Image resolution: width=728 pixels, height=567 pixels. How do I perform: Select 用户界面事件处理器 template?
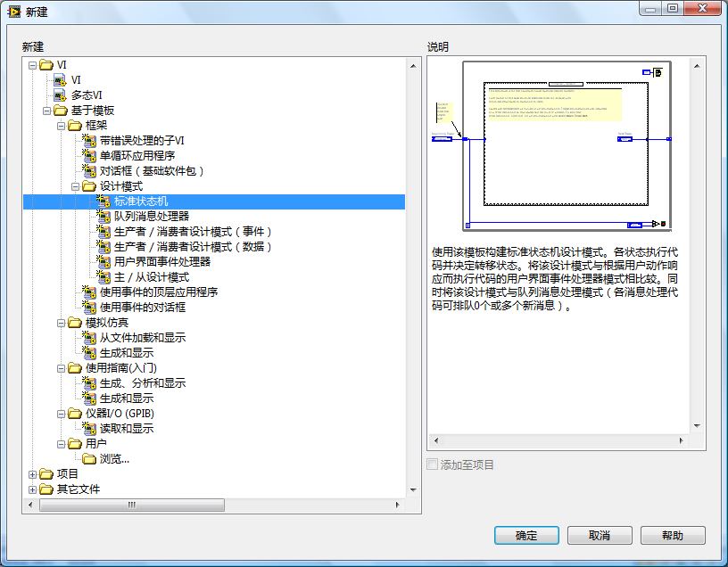click(x=161, y=262)
